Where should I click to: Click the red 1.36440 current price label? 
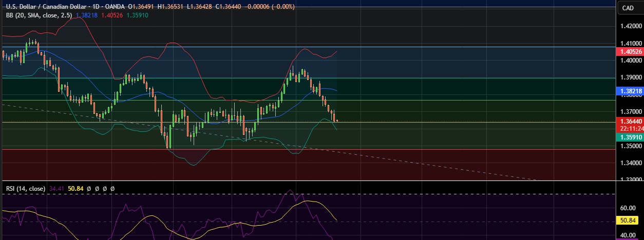pyautogui.click(x=630, y=122)
